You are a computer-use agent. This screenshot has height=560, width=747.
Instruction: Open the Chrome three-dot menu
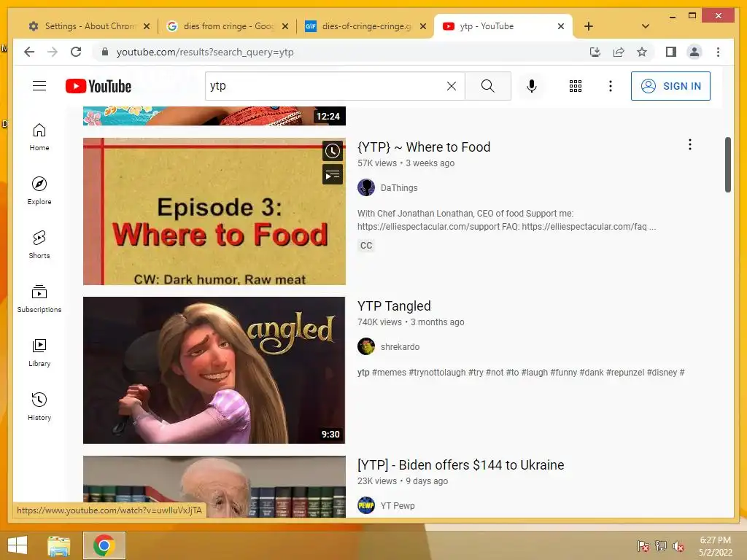pos(718,52)
